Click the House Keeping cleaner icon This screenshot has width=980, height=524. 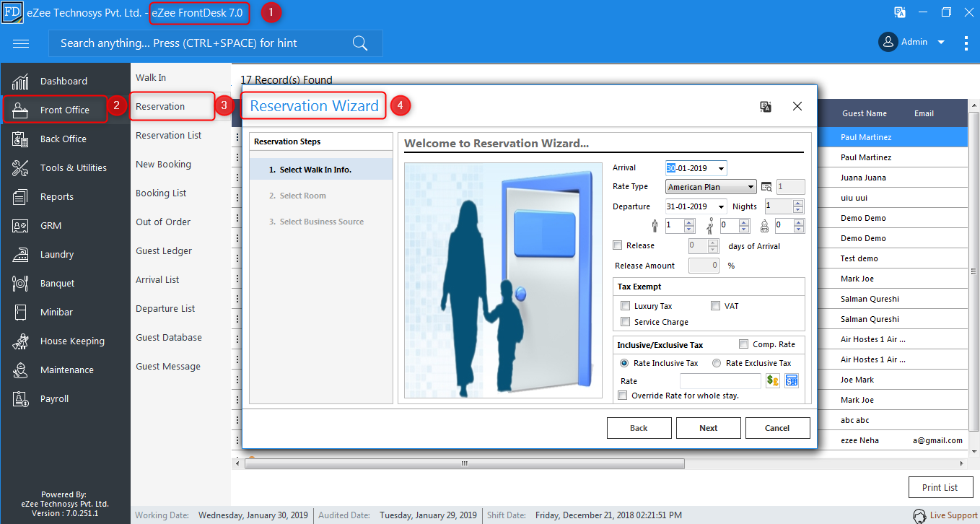click(x=20, y=341)
